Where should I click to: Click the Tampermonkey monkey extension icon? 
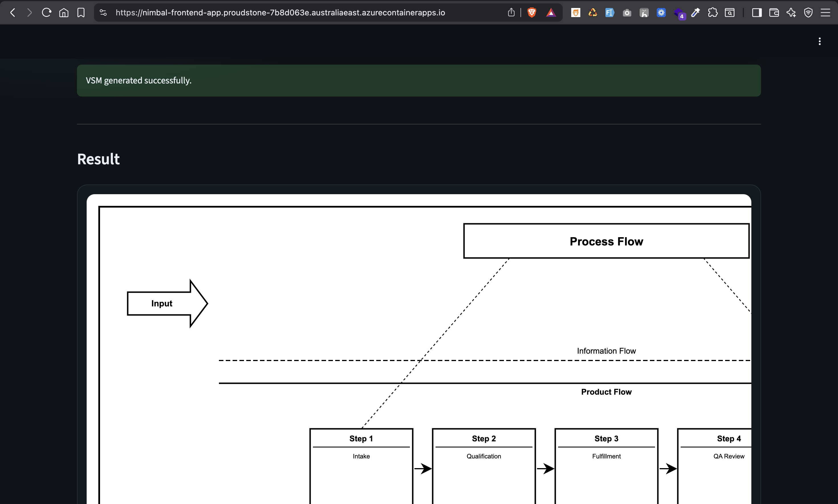[575, 12]
